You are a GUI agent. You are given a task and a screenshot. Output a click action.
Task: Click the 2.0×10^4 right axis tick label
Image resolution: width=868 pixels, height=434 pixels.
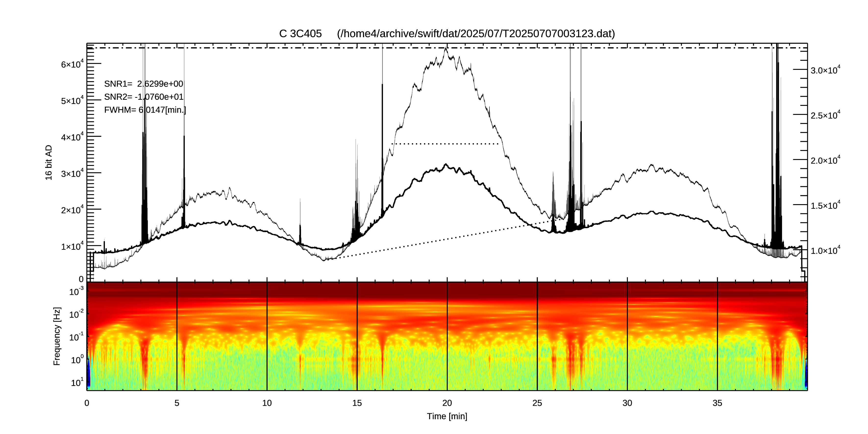(x=826, y=160)
